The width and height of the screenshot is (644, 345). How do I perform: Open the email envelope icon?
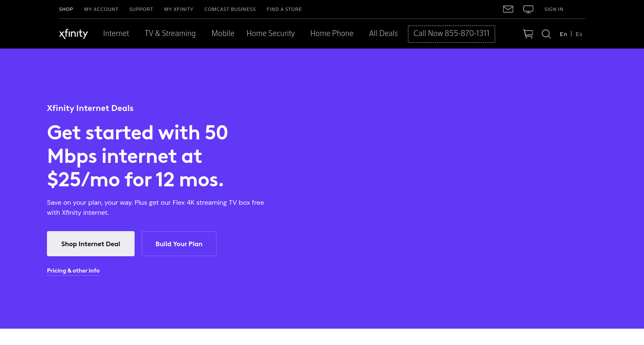[508, 9]
